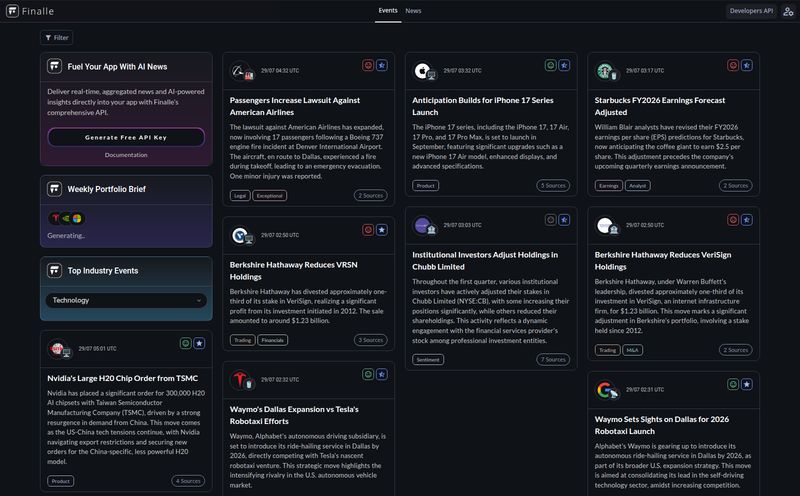Open headline Anticipation Builds for iPhone 17 Series Launch

pos(483,106)
